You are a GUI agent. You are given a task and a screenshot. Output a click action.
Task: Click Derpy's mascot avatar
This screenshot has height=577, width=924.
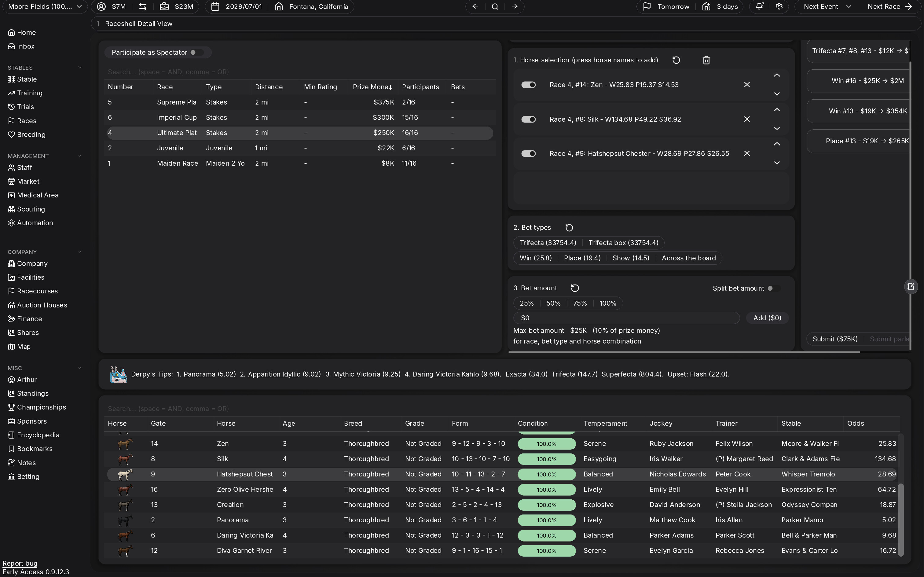118,374
